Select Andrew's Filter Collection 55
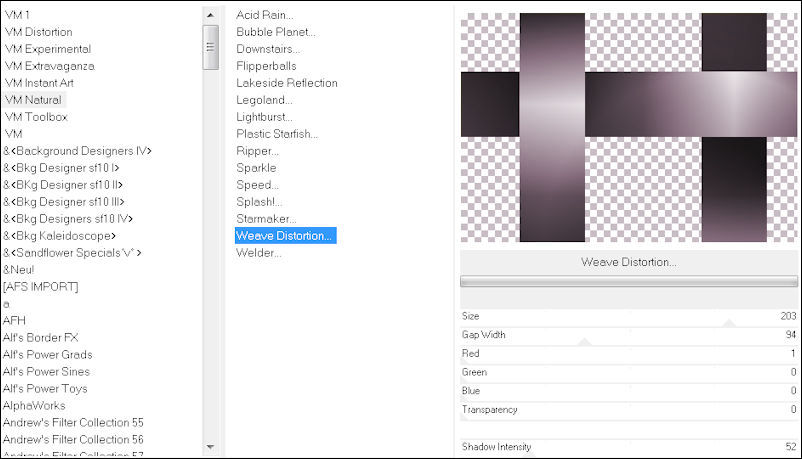Screen dimensions: 802x459 click(73, 422)
